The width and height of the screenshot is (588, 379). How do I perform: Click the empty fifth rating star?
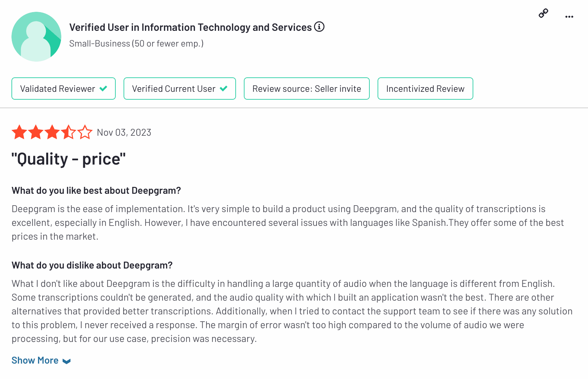pyautogui.click(x=85, y=132)
